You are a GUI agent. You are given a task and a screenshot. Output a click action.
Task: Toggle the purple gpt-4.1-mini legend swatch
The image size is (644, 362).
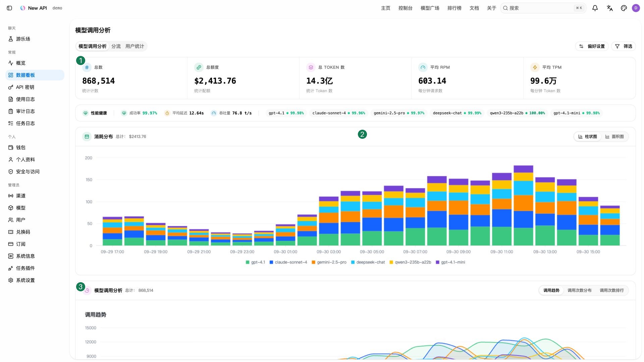(x=437, y=262)
